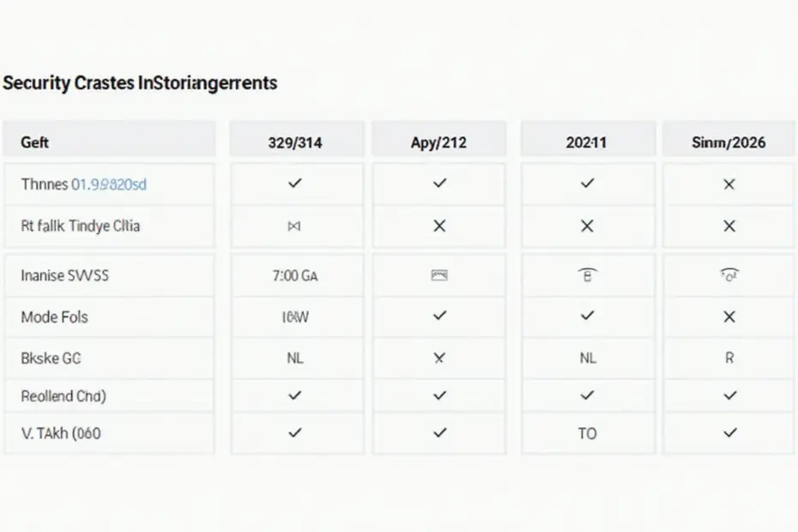The width and height of the screenshot is (798, 532).
Task: Click the TO cell in V. TAkh row
Action: click(x=587, y=433)
